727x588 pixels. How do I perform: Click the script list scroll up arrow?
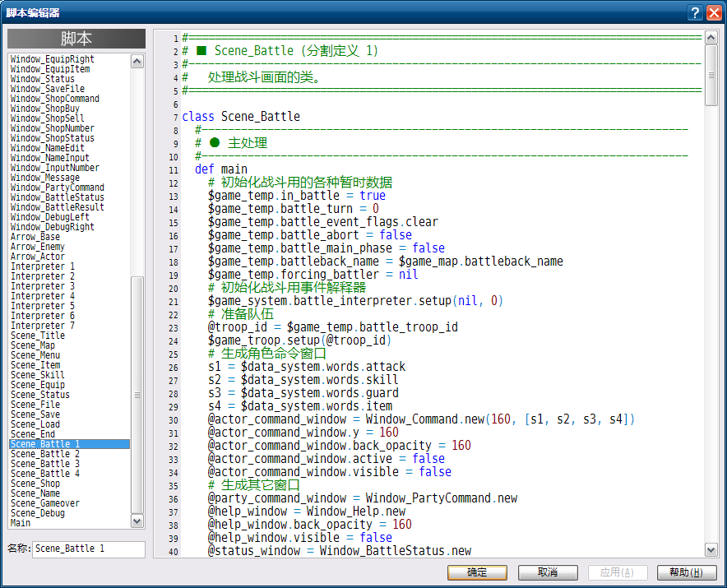(x=137, y=61)
